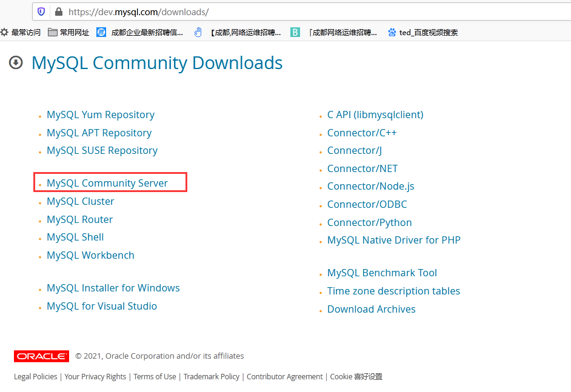Viewport: 571px width, 392px height.
Task: Expand the 常用网址 bookmarks folder
Action: [x=68, y=32]
